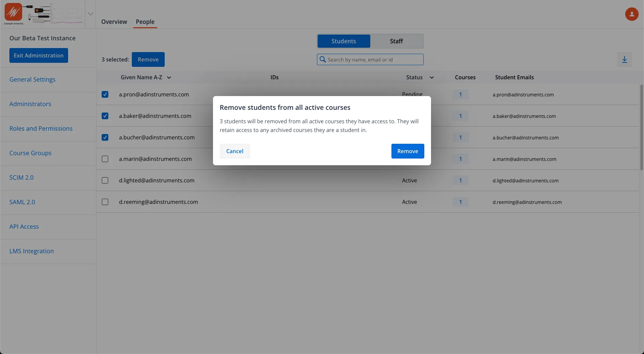Open the Status filter dropdown

420,77
